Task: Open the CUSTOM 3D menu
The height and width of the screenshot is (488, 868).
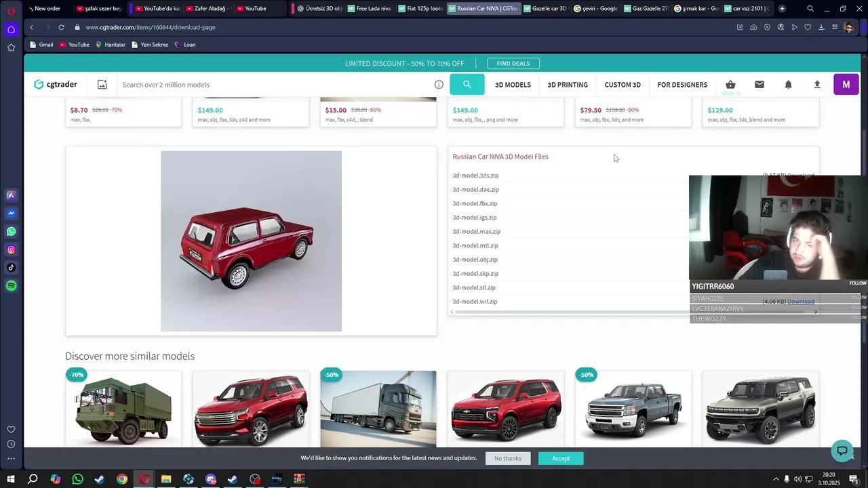Action: pyautogui.click(x=623, y=85)
